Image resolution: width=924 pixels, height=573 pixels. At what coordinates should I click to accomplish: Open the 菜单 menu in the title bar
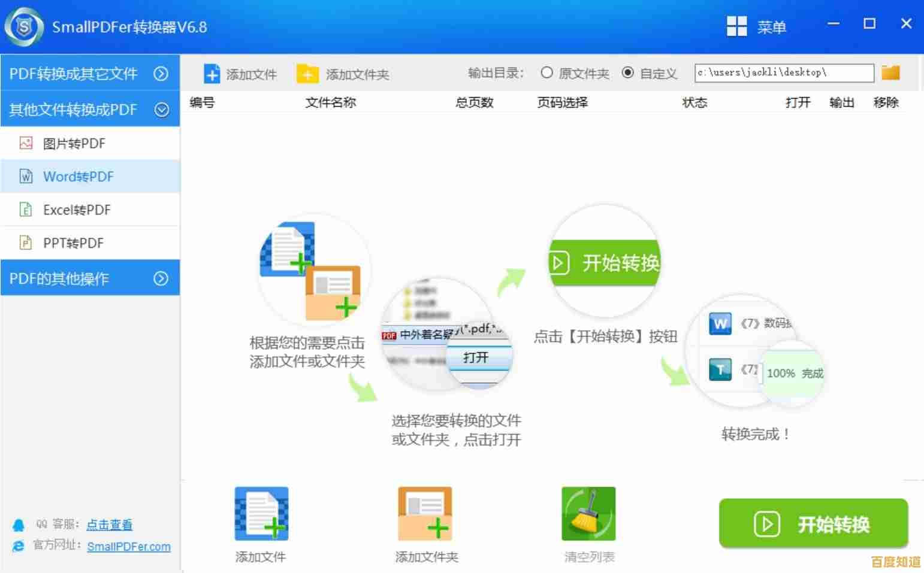click(757, 26)
